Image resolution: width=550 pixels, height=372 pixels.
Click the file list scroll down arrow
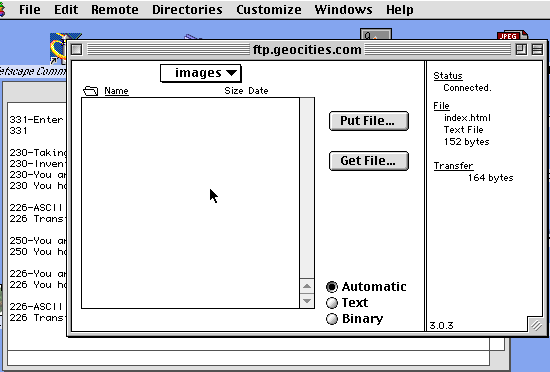point(307,301)
